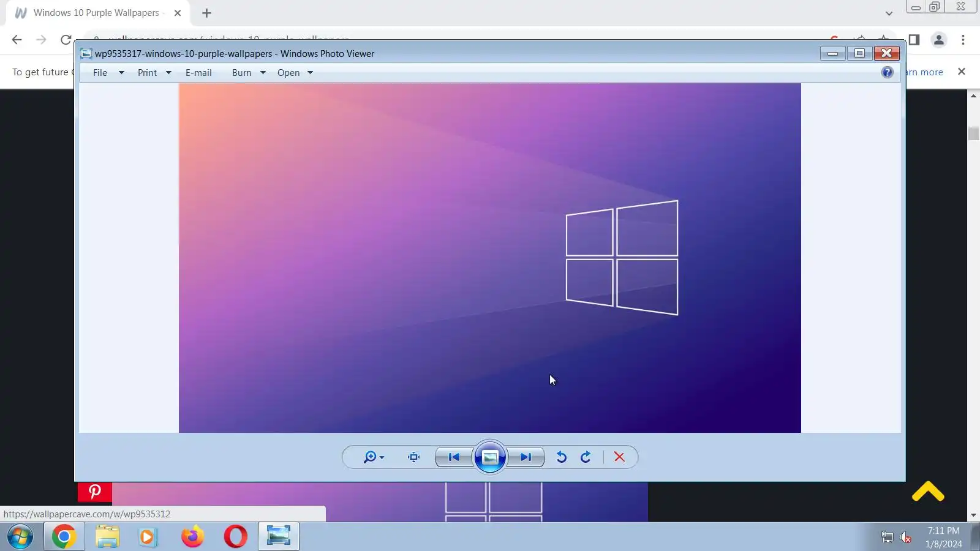Minimize the Photo Viewer window
The width and height of the screenshot is (980, 551).
(x=832, y=53)
